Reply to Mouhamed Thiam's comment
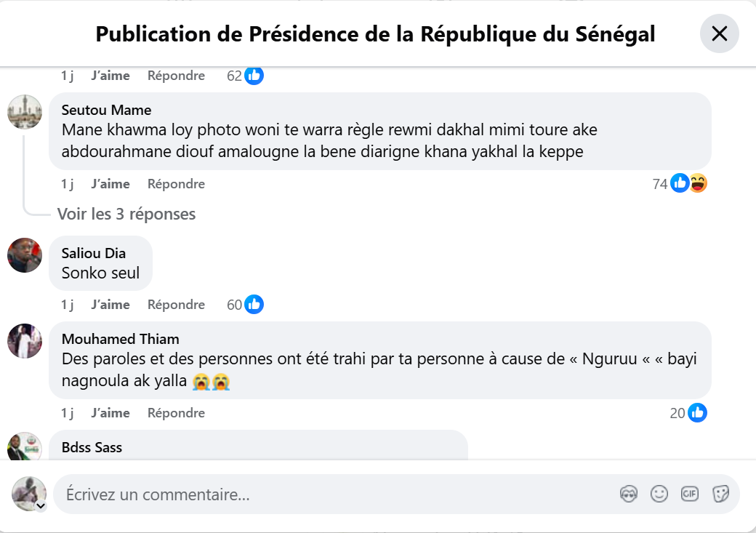756x533 pixels. [x=176, y=413]
